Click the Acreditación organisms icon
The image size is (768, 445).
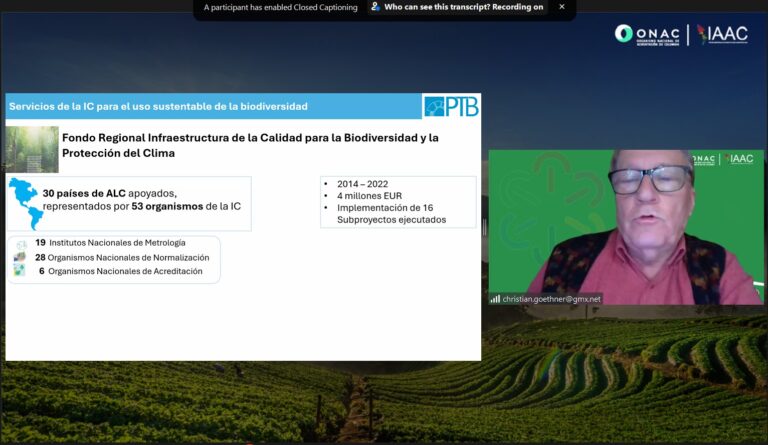(x=20, y=271)
